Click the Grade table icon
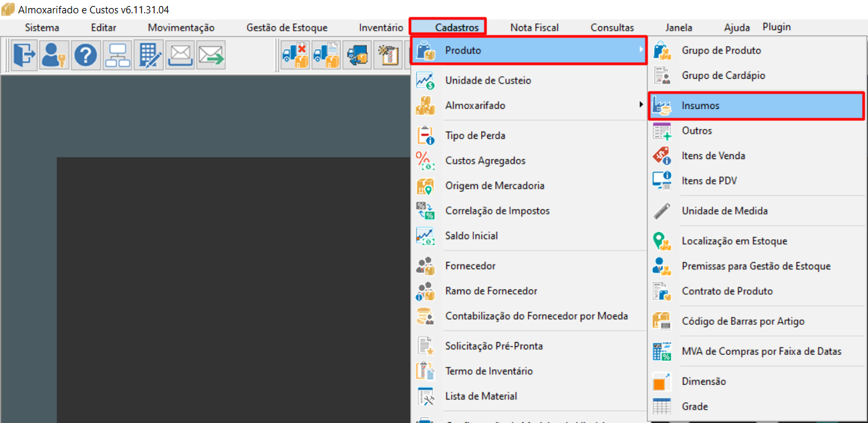The image size is (868, 423). pyautogui.click(x=662, y=406)
